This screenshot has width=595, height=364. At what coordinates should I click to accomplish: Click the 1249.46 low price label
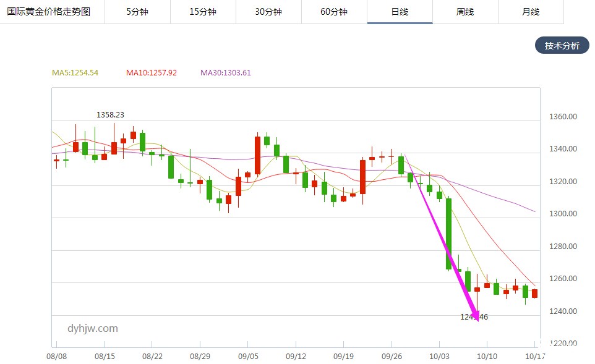tap(474, 317)
